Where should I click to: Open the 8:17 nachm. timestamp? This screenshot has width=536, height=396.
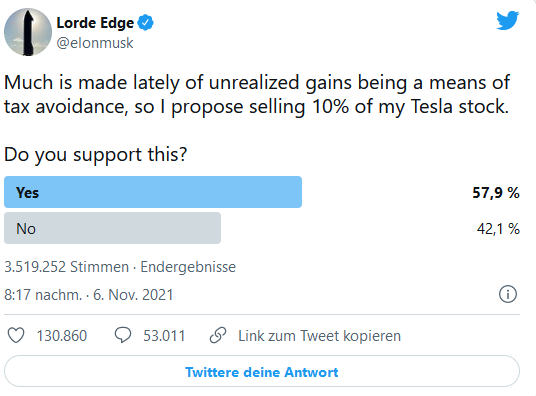tap(43, 295)
